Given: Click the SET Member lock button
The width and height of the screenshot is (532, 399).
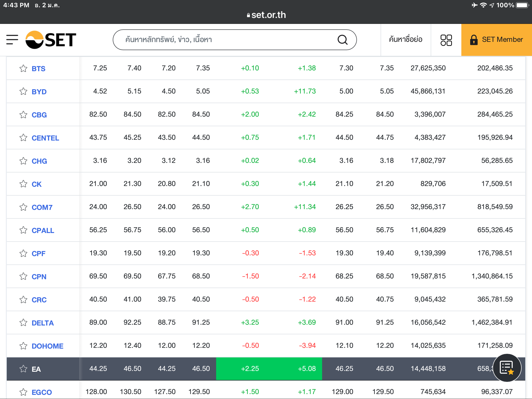Looking at the screenshot, I should (496, 40).
